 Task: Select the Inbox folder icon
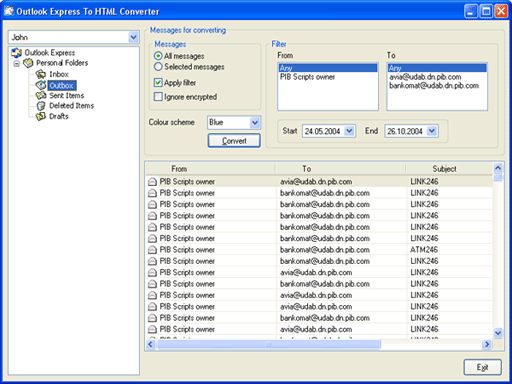click(x=41, y=74)
